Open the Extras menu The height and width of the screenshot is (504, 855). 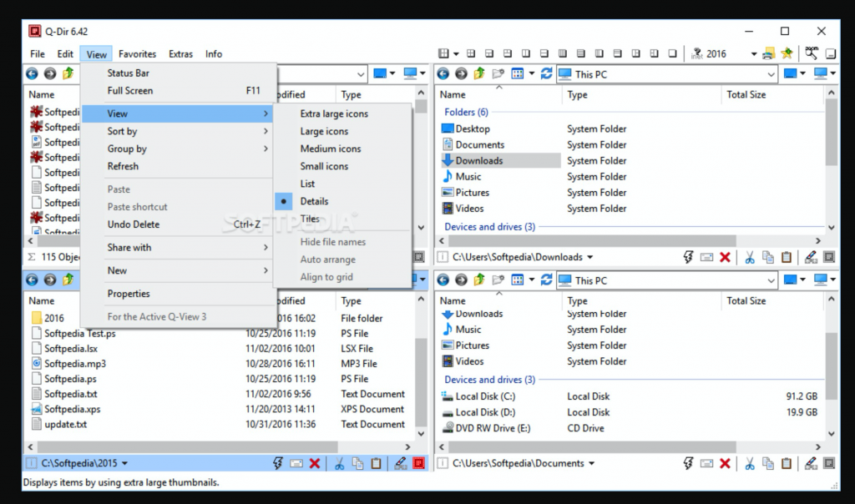tap(180, 53)
